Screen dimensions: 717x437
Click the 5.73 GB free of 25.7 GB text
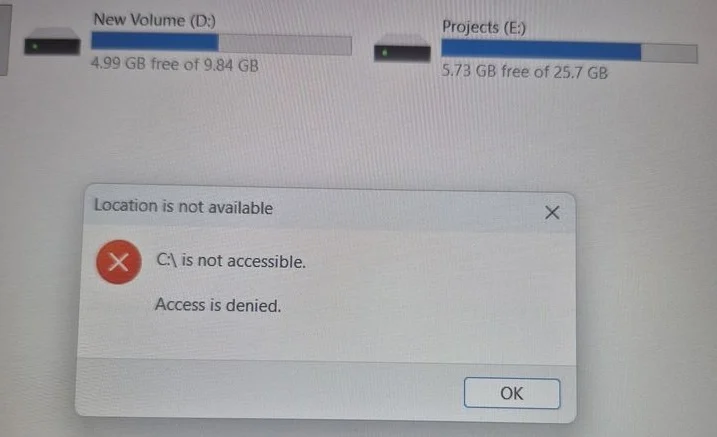tap(524, 72)
